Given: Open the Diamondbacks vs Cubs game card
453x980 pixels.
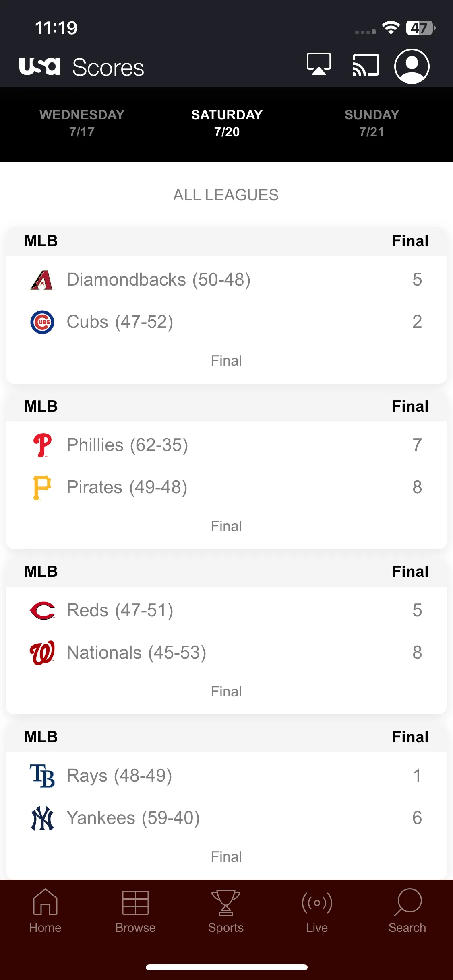Looking at the screenshot, I should point(226,305).
